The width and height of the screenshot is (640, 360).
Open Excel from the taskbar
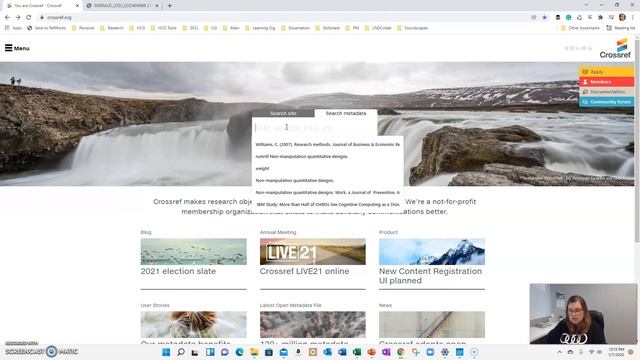[357, 352]
